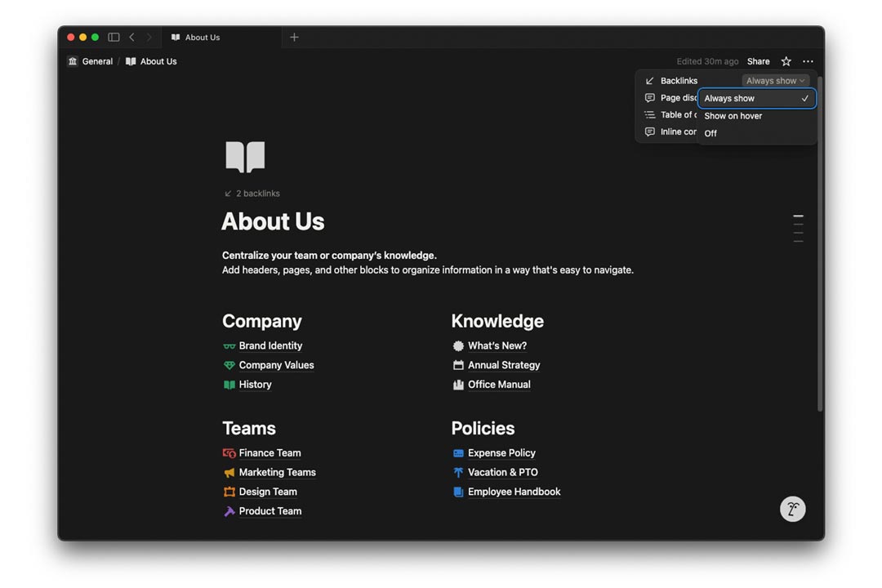This screenshot has height=588, width=882.
Task: Choose the Show on hover option
Action: [733, 116]
